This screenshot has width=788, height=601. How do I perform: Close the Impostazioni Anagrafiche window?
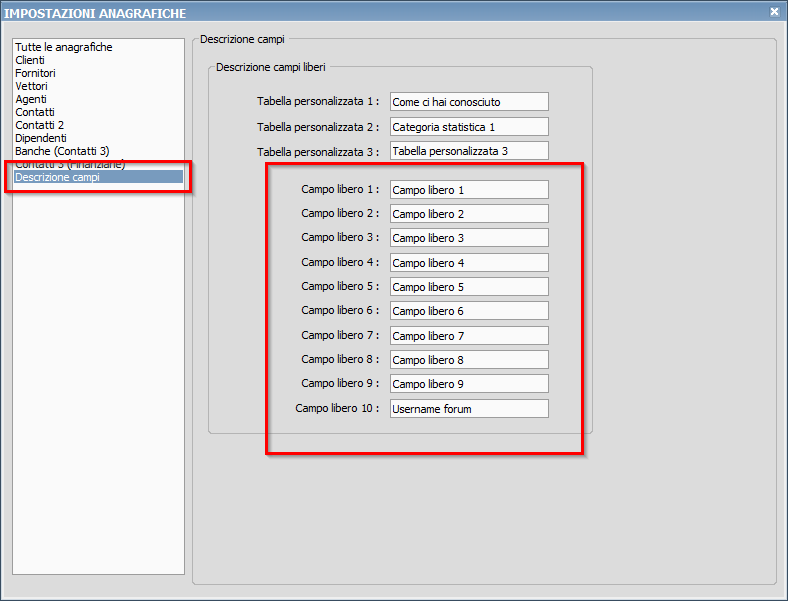pos(774,11)
